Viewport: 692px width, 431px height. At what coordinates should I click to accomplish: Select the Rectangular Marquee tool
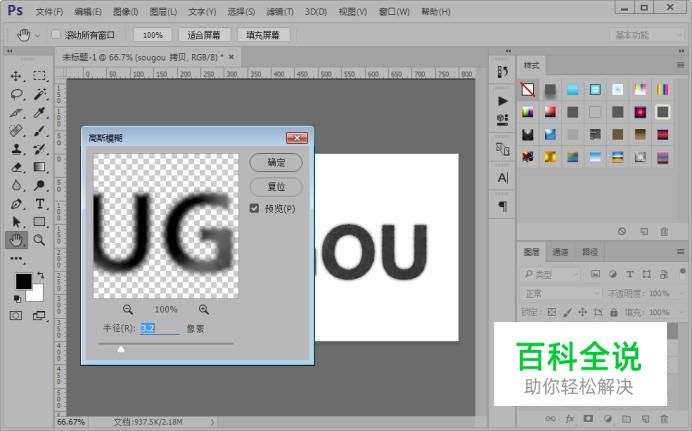click(x=39, y=75)
